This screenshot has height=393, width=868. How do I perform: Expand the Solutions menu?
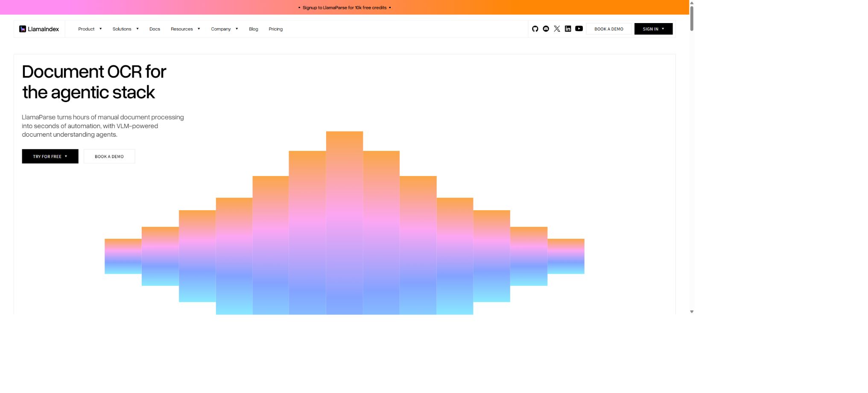(126, 29)
